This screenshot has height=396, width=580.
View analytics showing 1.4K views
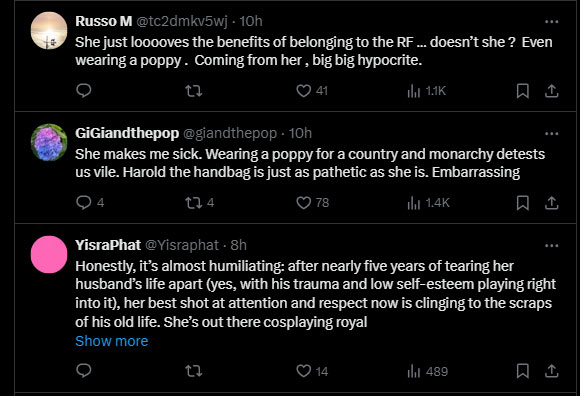tap(428, 203)
